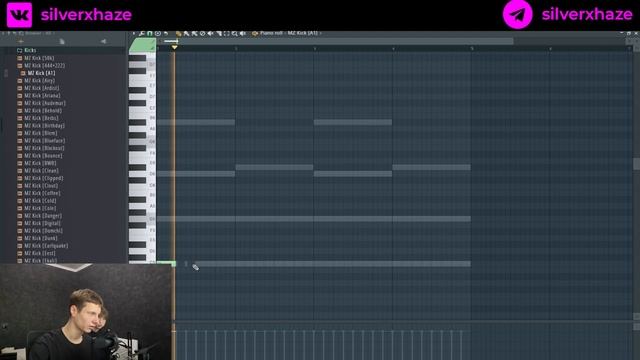Screen dimensions: 640x360
Task: Select MZ Kick [Bounce] sample
Action: click(x=40, y=156)
